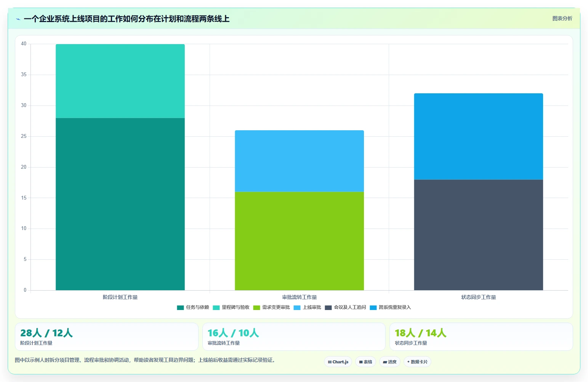
Task: Hide the 需求变更审批 legend label
Action: coord(276,307)
